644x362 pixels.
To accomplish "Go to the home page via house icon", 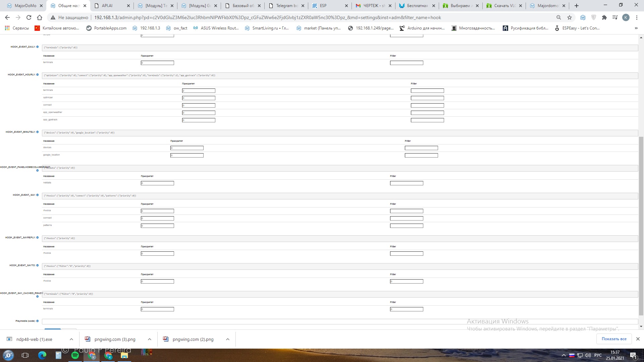I will [40, 17].
